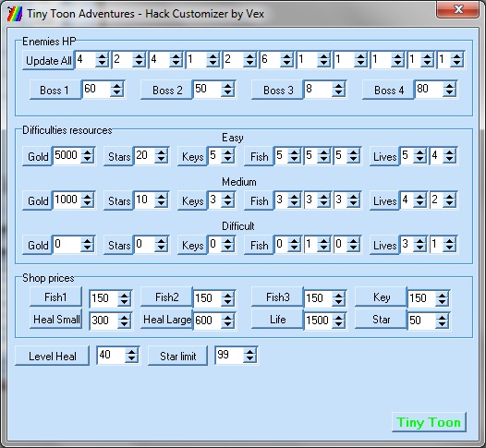Click the Medium Stars button
This screenshot has height=448, width=486.
[118, 200]
